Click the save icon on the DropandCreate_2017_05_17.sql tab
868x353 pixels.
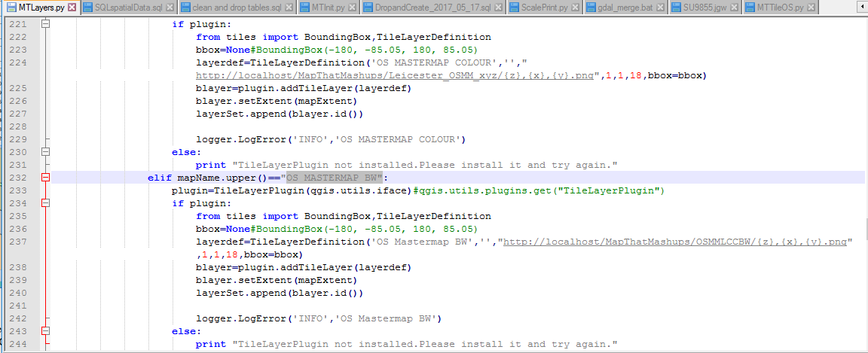point(368,8)
